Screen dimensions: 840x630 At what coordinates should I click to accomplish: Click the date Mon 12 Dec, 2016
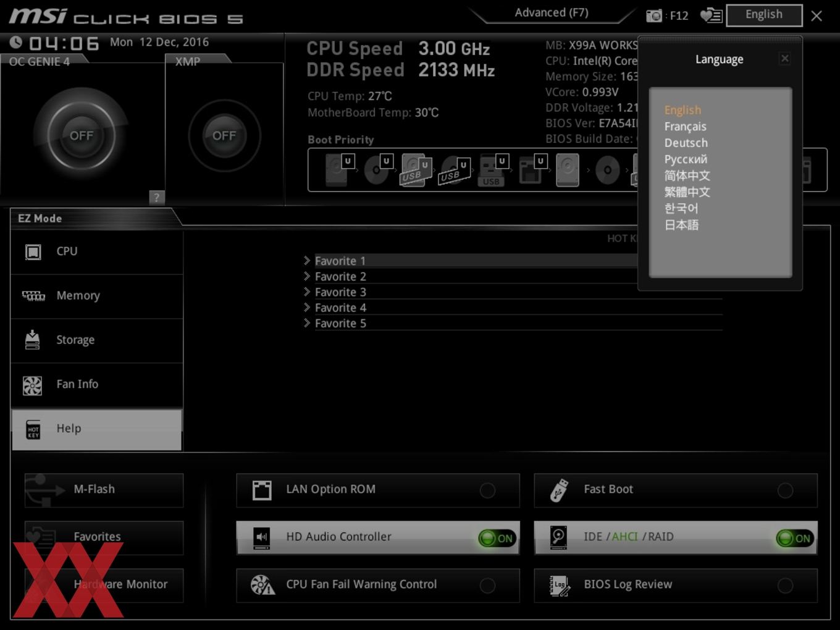159,42
